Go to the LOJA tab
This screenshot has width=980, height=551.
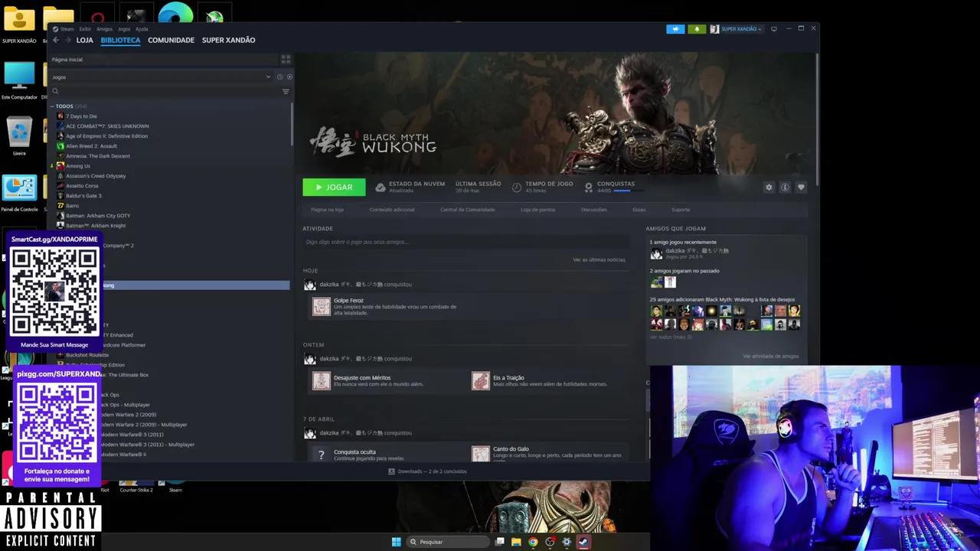84,40
